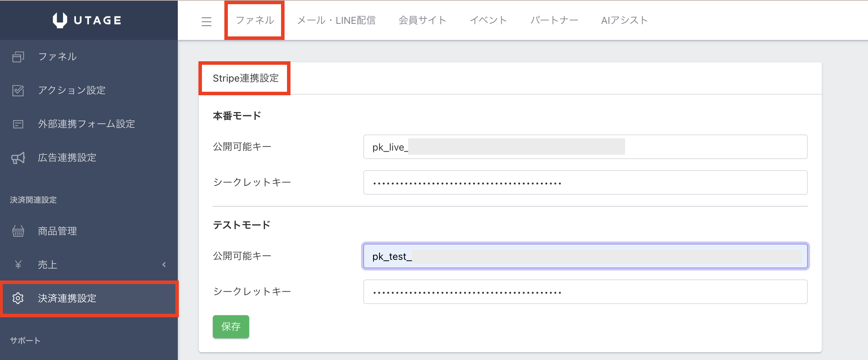This screenshot has height=360, width=868.
Task: Click the UTAGE logo in the header
Action: tap(87, 20)
